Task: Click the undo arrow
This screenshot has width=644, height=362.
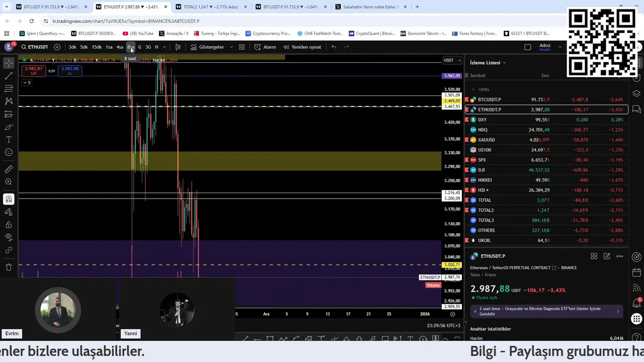Action: coord(334,47)
